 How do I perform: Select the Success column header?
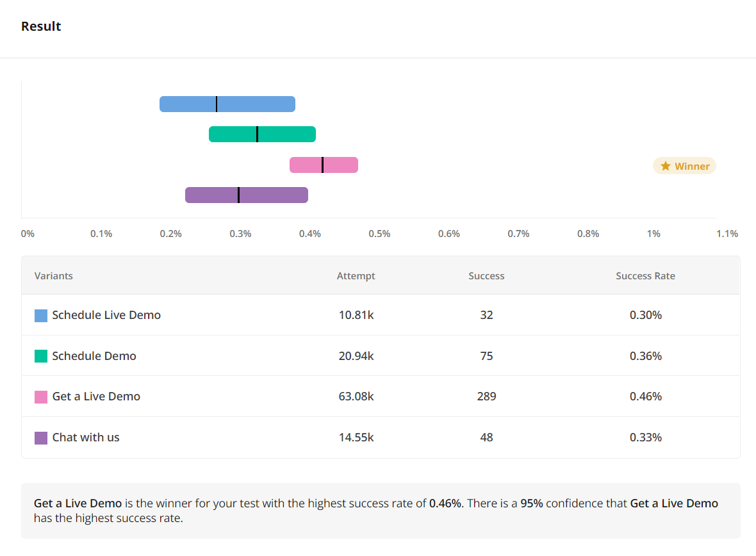[x=486, y=275]
